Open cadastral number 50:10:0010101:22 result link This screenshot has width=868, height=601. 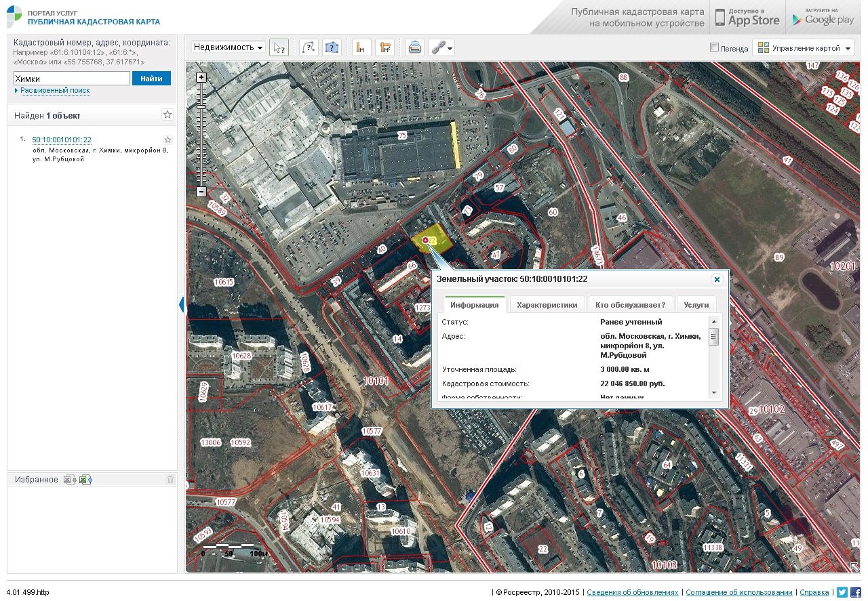62,140
